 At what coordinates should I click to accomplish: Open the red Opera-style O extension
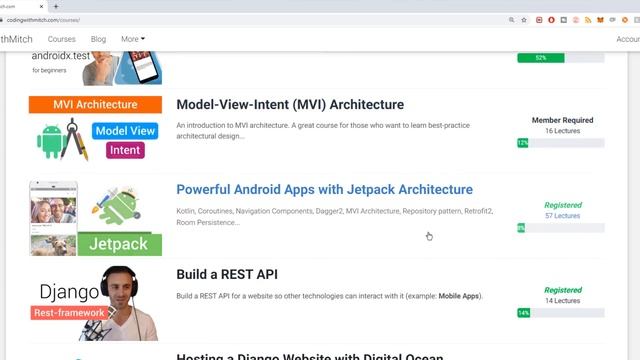click(551, 20)
